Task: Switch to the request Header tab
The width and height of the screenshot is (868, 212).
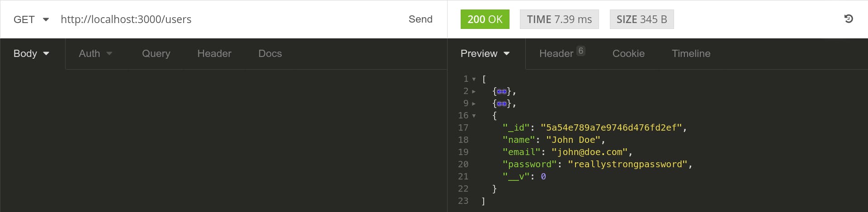Action: 214,53
